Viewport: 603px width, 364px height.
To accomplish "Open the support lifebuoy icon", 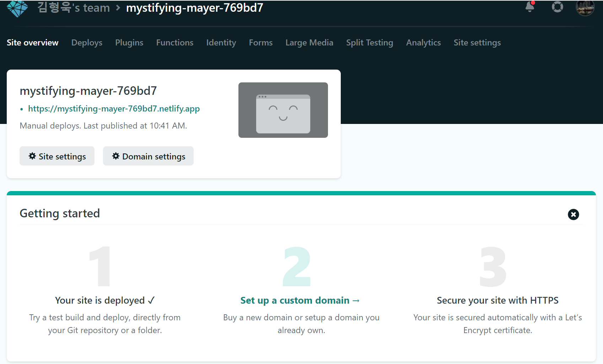I will click(557, 7).
